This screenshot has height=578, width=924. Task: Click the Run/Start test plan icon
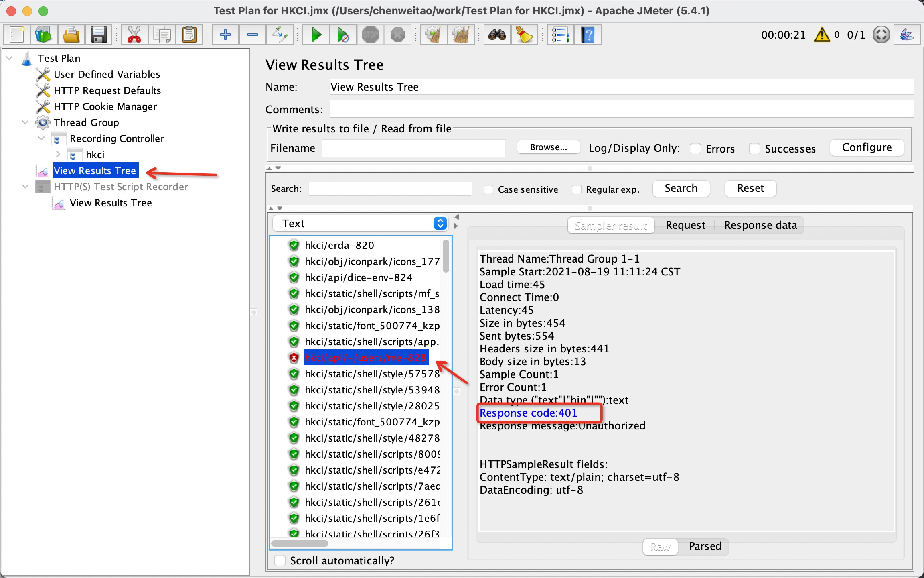pos(316,34)
